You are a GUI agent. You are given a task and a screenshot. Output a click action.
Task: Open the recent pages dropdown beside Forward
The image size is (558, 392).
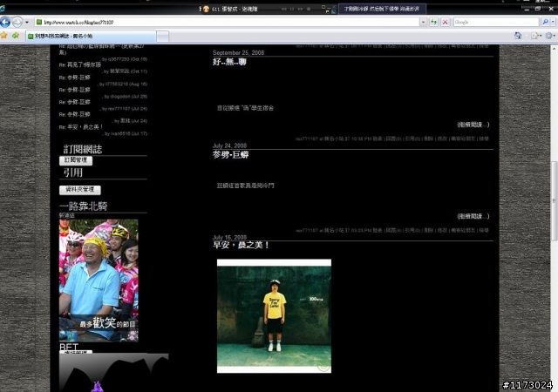27,22
